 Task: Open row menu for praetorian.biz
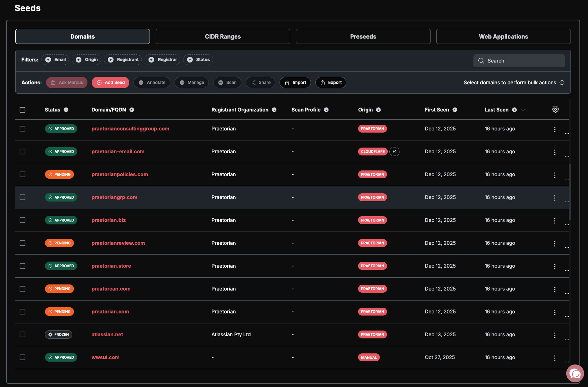pyautogui.click(x=555, y=220)
